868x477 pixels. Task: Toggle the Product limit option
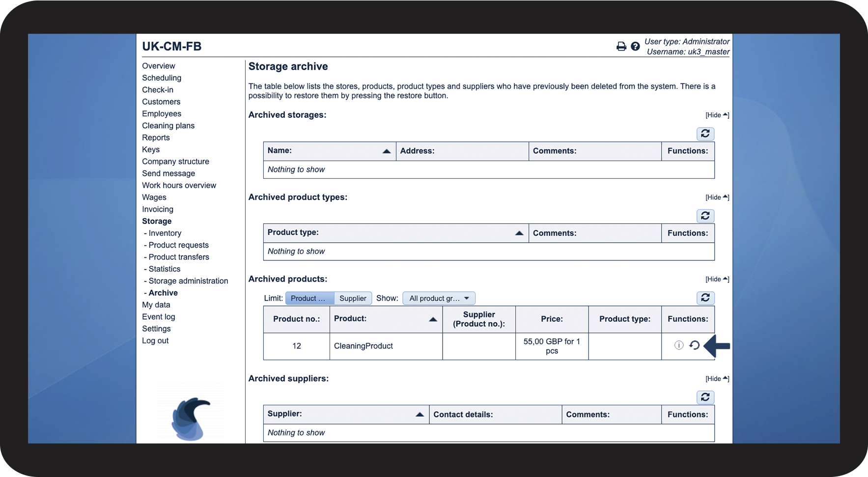click(309, 298)
